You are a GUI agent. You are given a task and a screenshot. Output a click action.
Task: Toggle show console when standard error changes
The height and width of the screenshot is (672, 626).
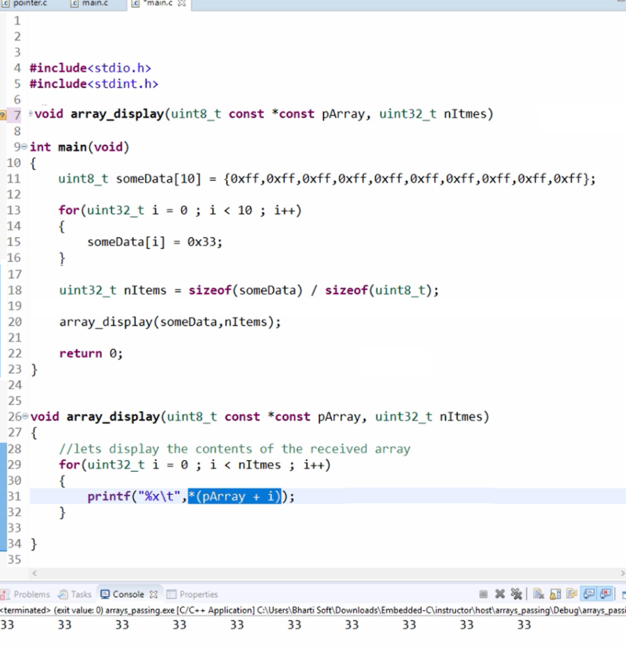(x=606, y=594)
